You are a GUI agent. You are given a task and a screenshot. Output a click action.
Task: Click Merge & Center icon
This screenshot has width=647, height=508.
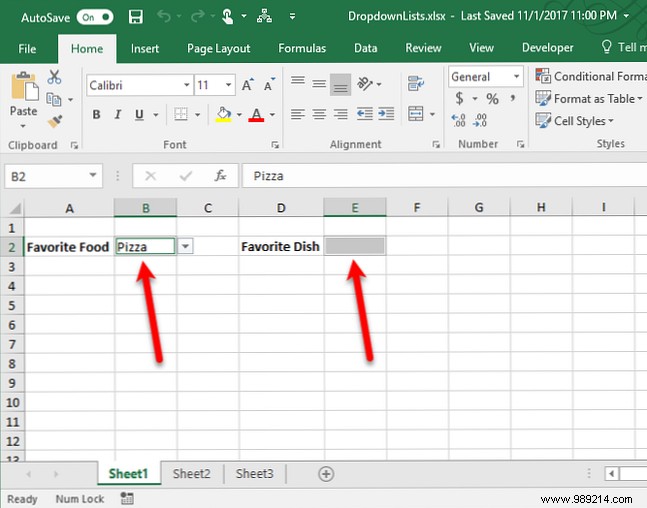416,113
